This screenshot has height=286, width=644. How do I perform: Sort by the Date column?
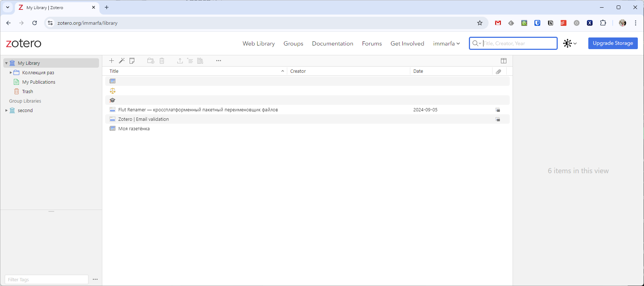pyautogui.click(x=451, y=71)
